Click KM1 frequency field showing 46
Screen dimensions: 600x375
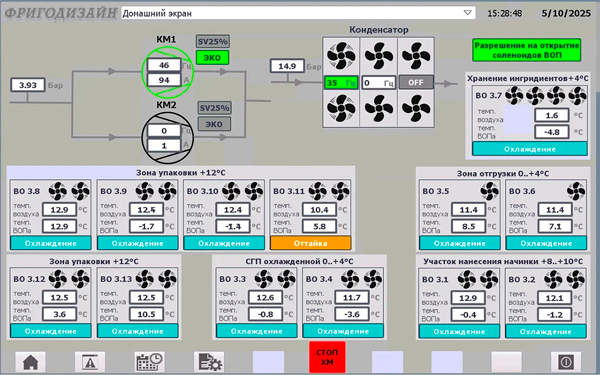click(x=164, y=65)
